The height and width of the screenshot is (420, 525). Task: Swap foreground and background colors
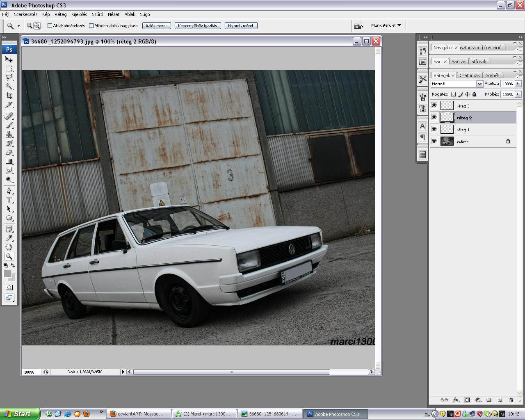pos(13,265)
